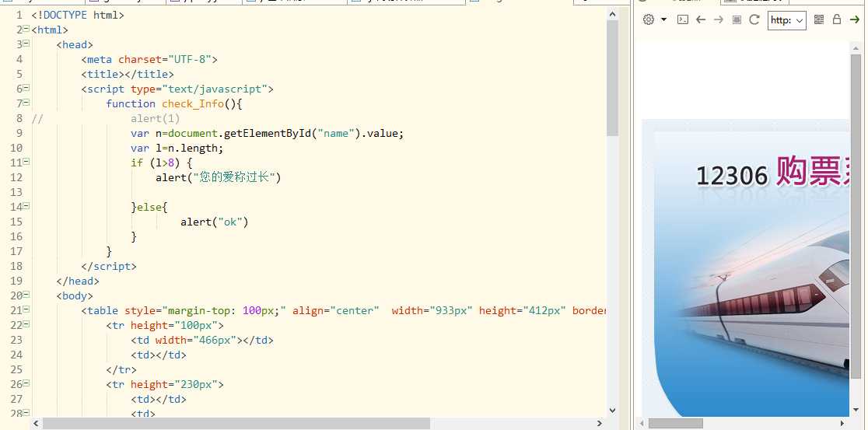Open the console panel icon in preview toolbar

(x=683, y=19)
